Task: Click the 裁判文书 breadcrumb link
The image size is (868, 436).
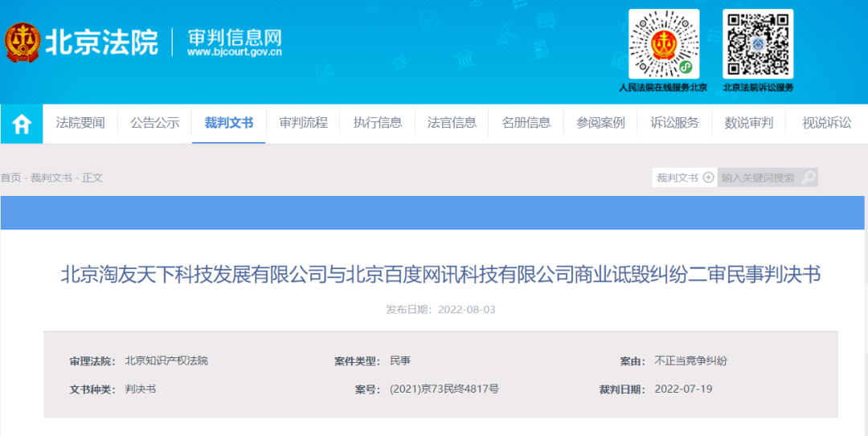Action: [51, 177]
